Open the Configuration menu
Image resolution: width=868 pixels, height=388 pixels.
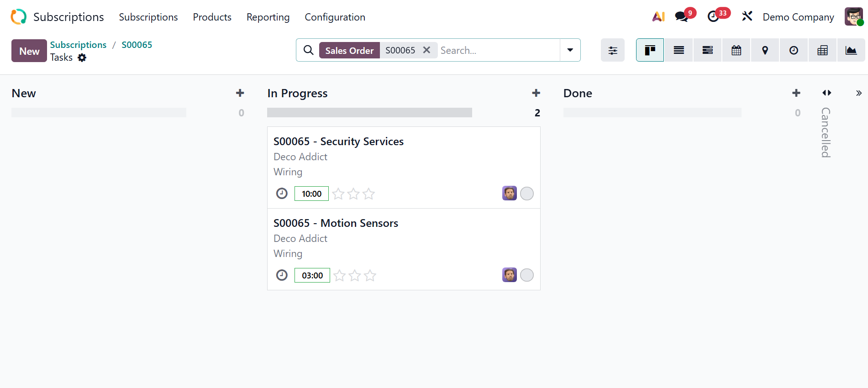[x=335, y=17]
